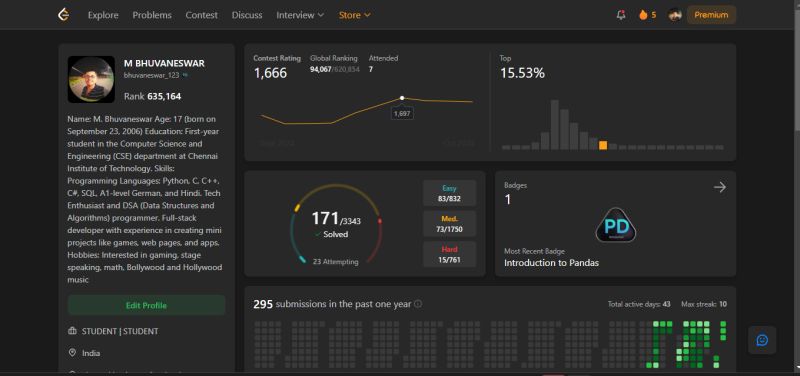Click the 1,697 rating chart point
The height and width of the screenshot is (376, 800).
[402, 97]
